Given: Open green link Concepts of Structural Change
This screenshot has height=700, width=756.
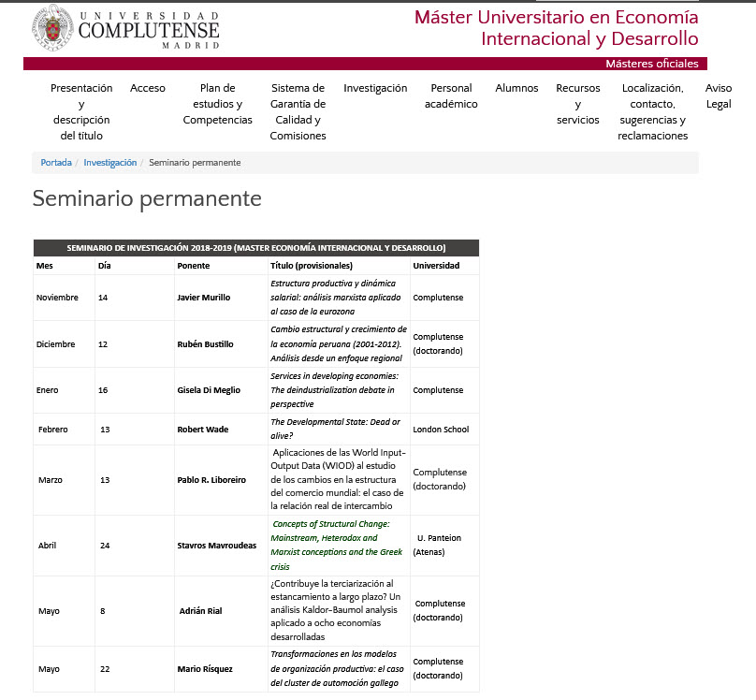Looking at the screenshot, I should click(336, 546).
